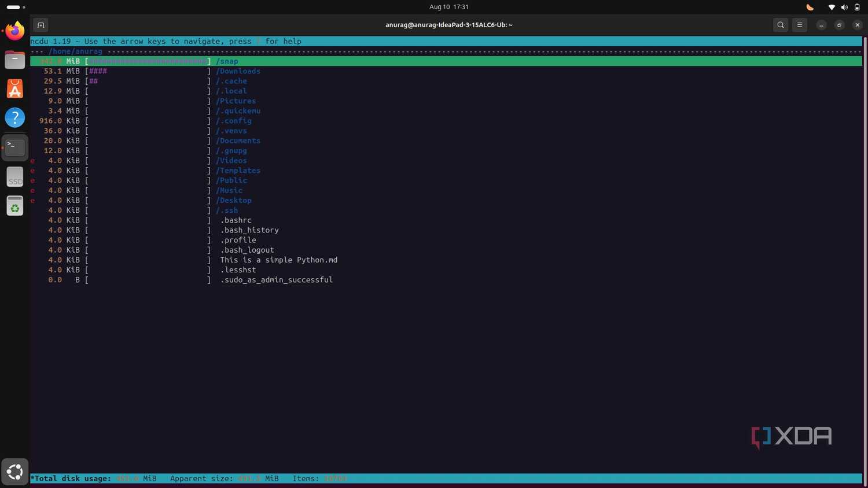Select the /Public directory entry

231,180
